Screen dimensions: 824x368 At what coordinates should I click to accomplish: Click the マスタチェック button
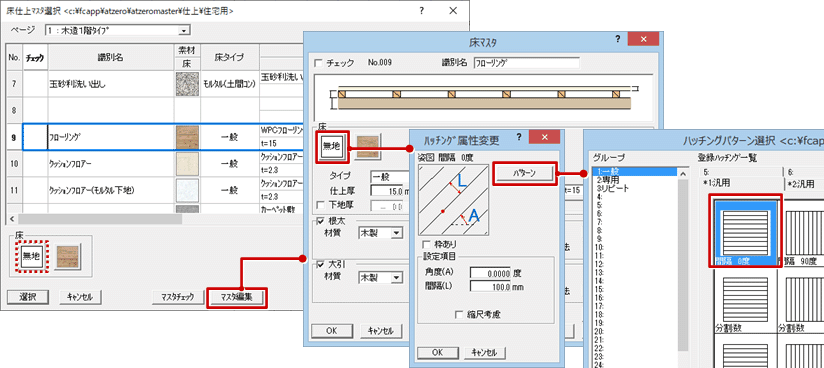(x=177, y=297)
